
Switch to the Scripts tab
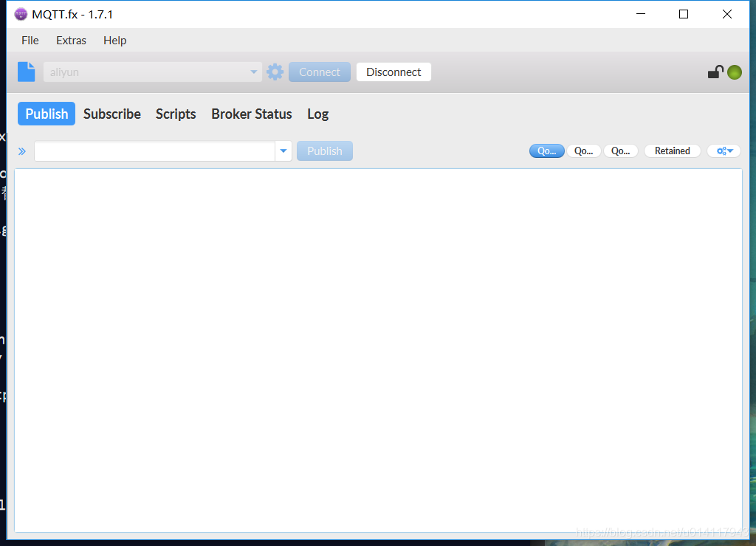pos(176,114)
